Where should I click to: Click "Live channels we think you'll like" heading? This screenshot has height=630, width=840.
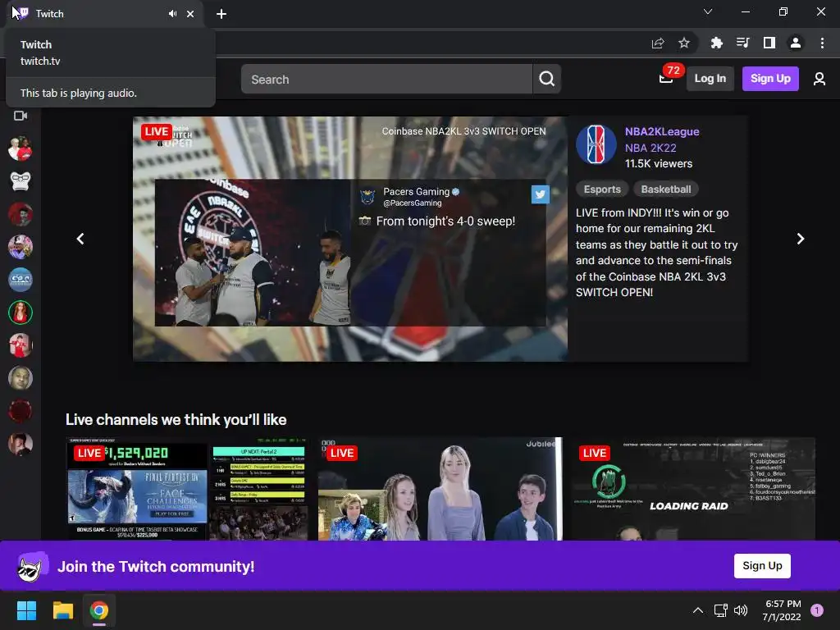point(176,419)
